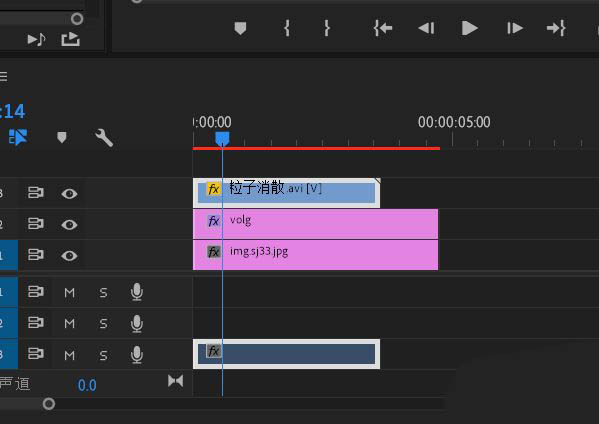
Task: Mute the first audio track
Action: [x=69, y=293]
